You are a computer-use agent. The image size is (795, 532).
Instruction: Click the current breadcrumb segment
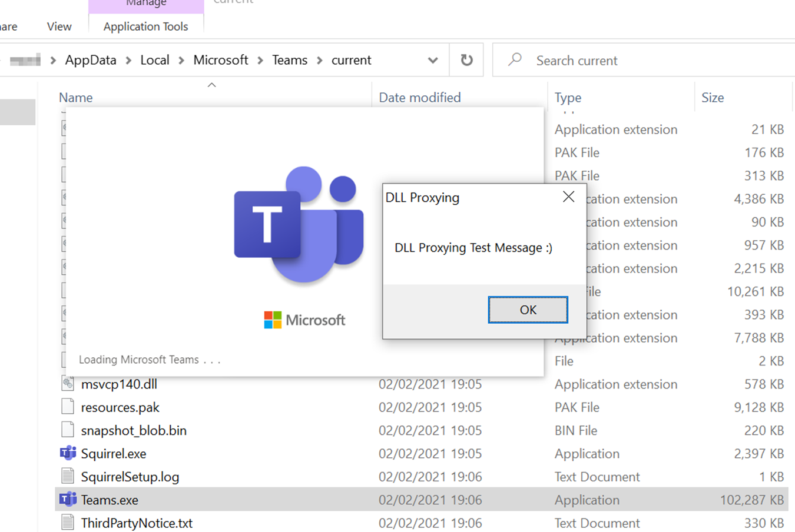click(352, 60)
